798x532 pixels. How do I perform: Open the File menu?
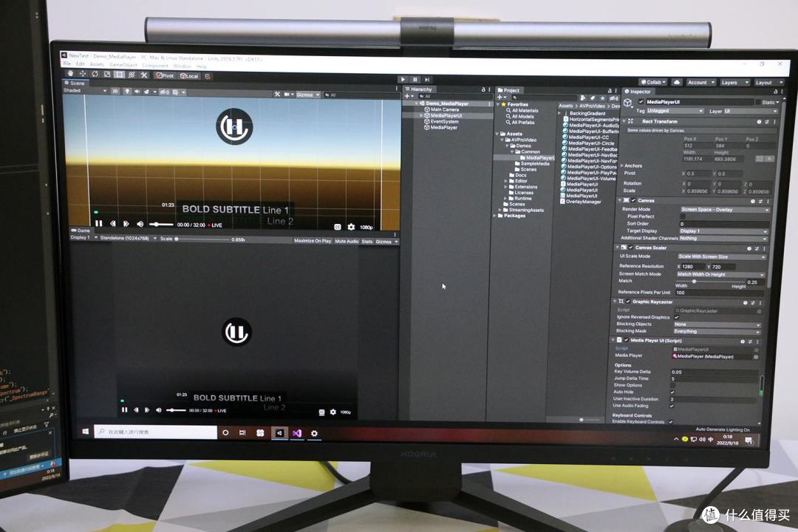click(x=66, y=64)
